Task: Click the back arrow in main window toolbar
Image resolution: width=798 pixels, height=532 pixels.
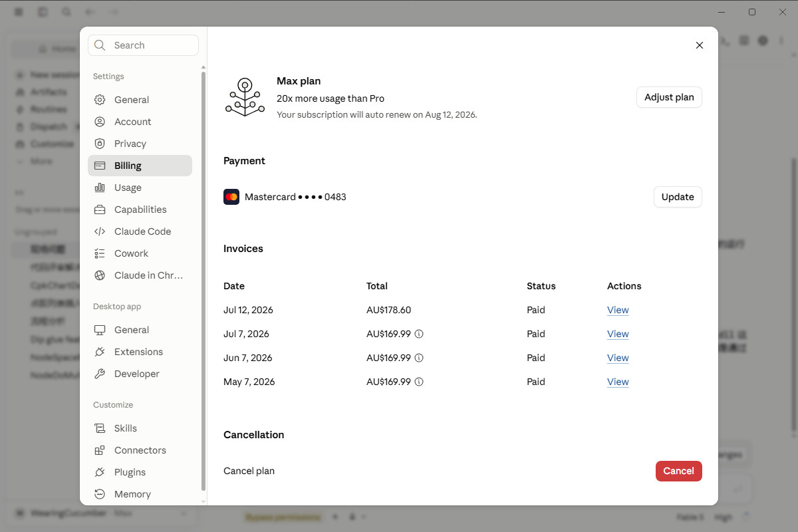Action: tap(90, 12)
